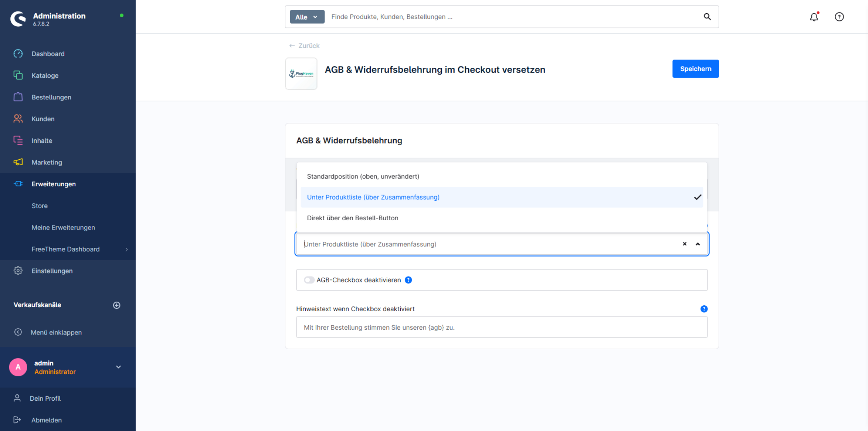Clear the position selection with X icon
The image size is (868, 431).
click(684, 244)
